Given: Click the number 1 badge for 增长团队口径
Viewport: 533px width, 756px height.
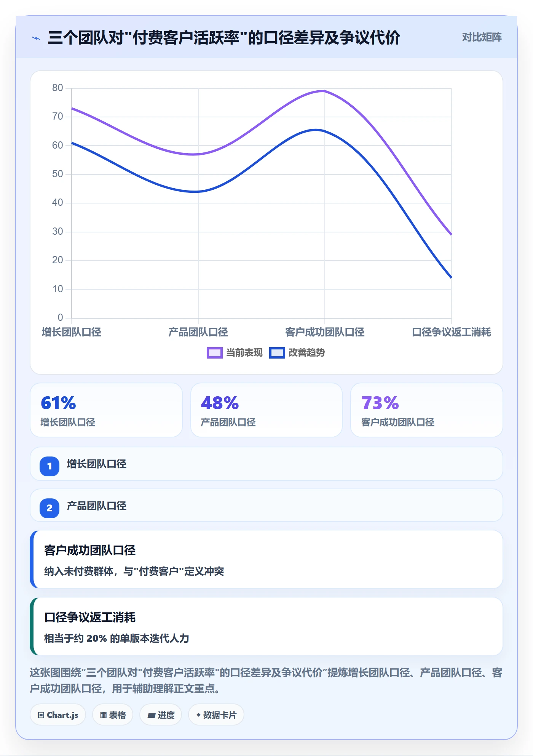Looking at the screenshot, I should 49,466.
